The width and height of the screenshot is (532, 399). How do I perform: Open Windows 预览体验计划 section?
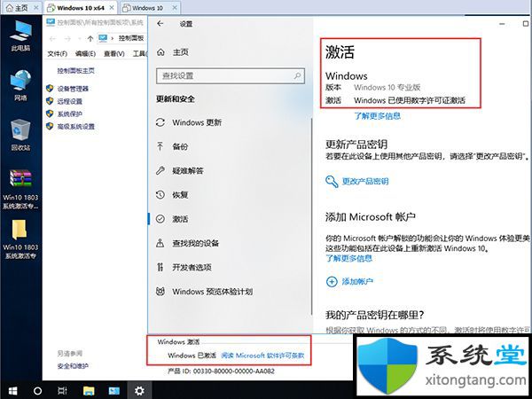pos(213,292)
